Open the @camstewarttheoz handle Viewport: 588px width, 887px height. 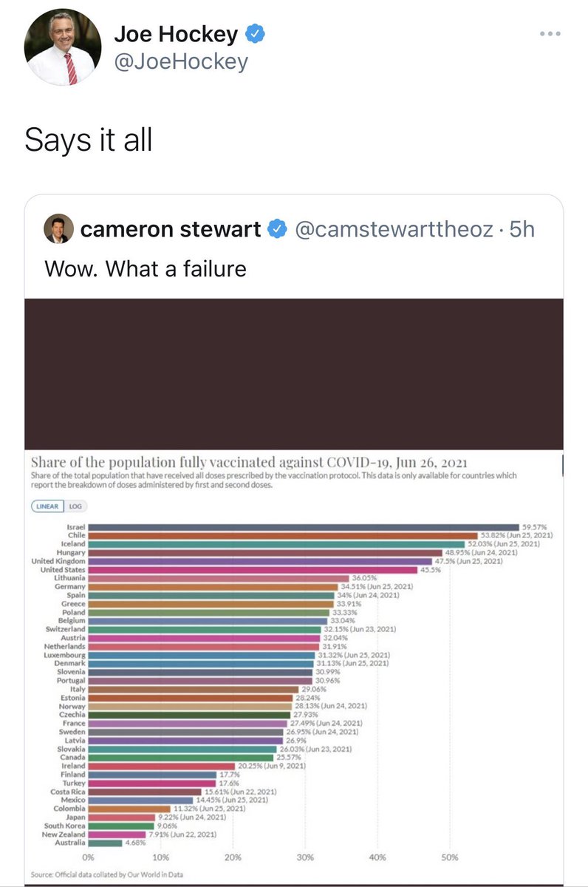click(394, 230)
